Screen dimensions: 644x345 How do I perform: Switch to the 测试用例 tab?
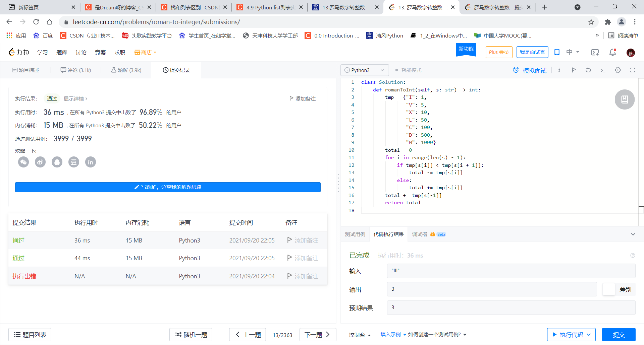[x=355, y=234]
